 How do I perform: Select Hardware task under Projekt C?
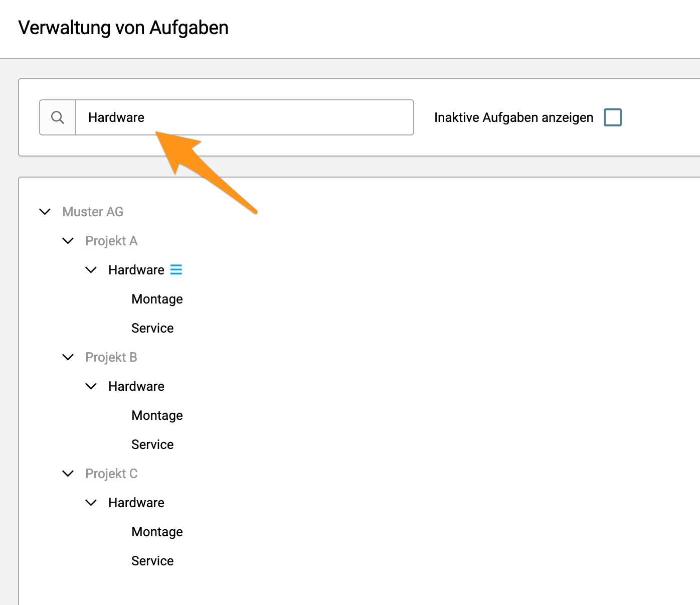click(x=136, y=503)
